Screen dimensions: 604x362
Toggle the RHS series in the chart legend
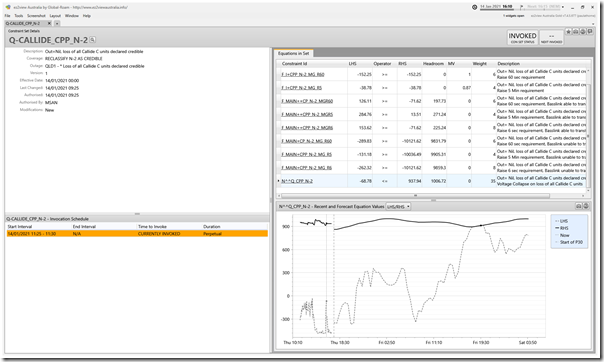562,228
